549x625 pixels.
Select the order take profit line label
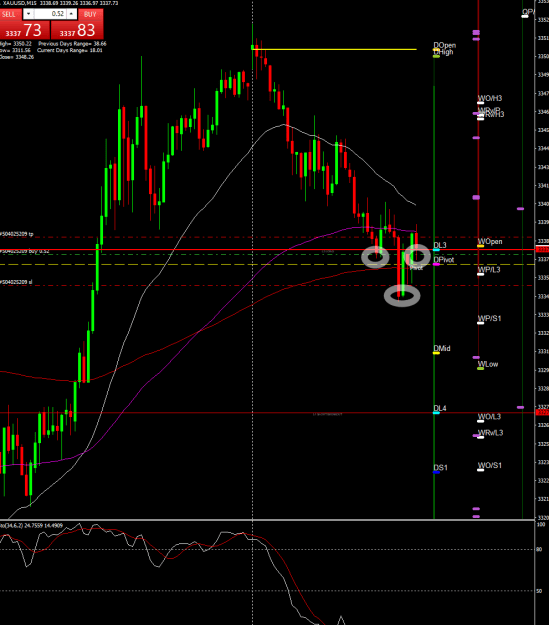(x=17, y=234)
